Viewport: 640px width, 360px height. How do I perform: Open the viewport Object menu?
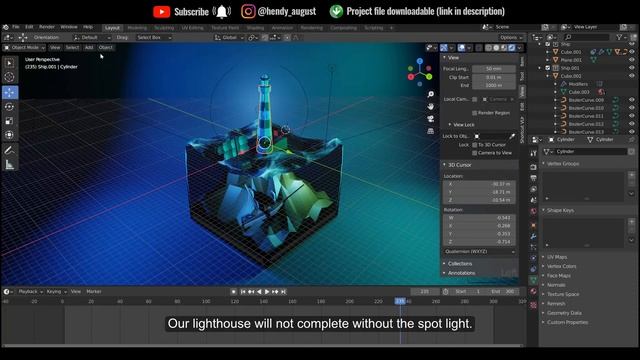(105, 48)
